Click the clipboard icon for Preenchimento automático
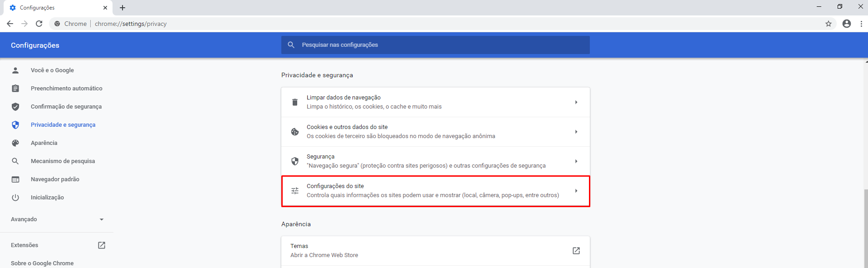Screen dimensions: 868x268 coord(15,89)
